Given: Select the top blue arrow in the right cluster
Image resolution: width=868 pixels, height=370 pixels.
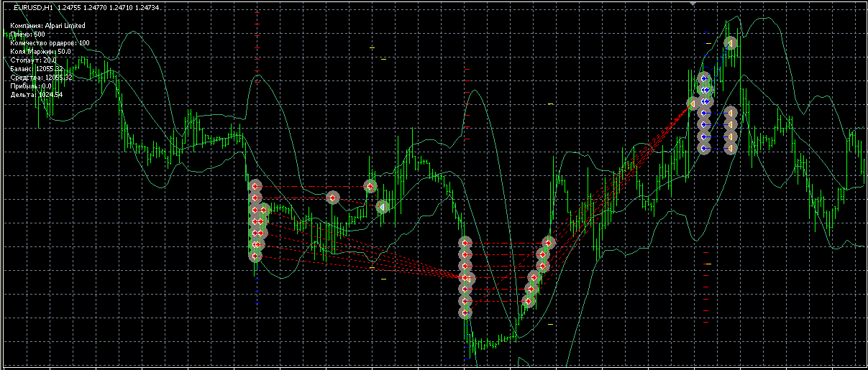Looking at the screenshot, I should click(x=705, y=78).
